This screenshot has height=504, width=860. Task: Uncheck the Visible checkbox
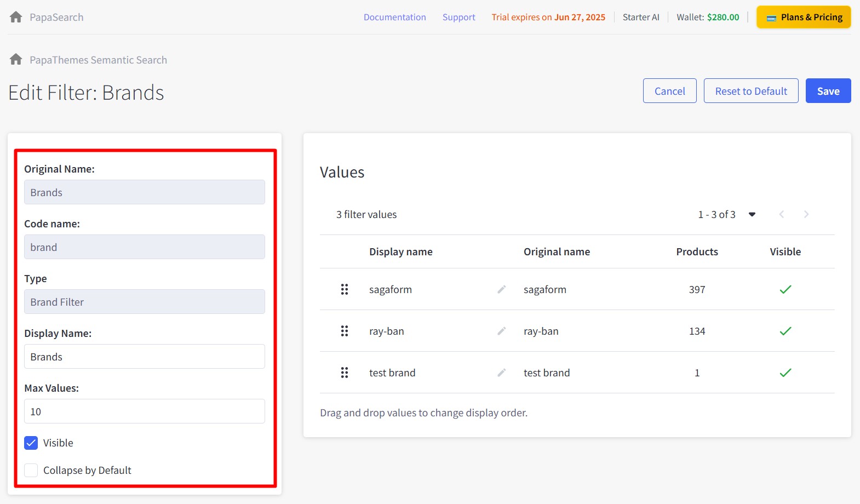point(31,443)
